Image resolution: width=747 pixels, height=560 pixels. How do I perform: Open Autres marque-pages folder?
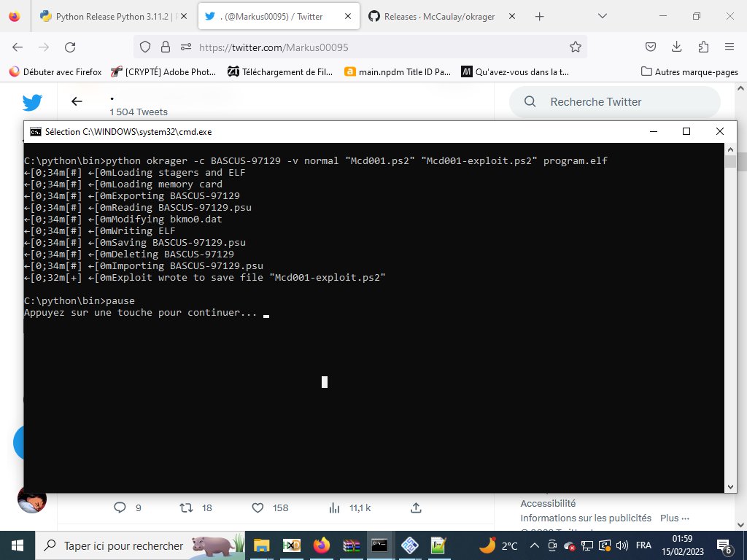[x=689, y=72]
